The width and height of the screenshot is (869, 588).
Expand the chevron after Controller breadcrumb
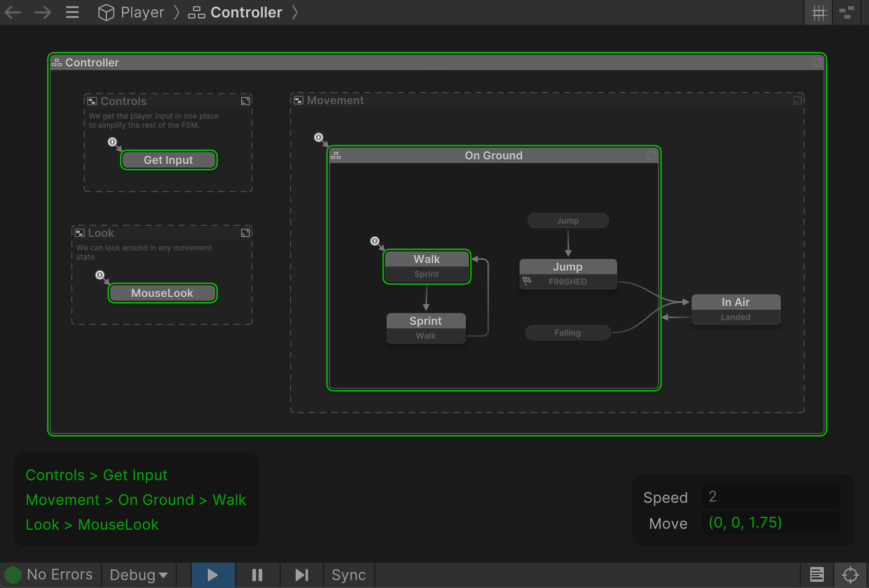coord(295,12)
